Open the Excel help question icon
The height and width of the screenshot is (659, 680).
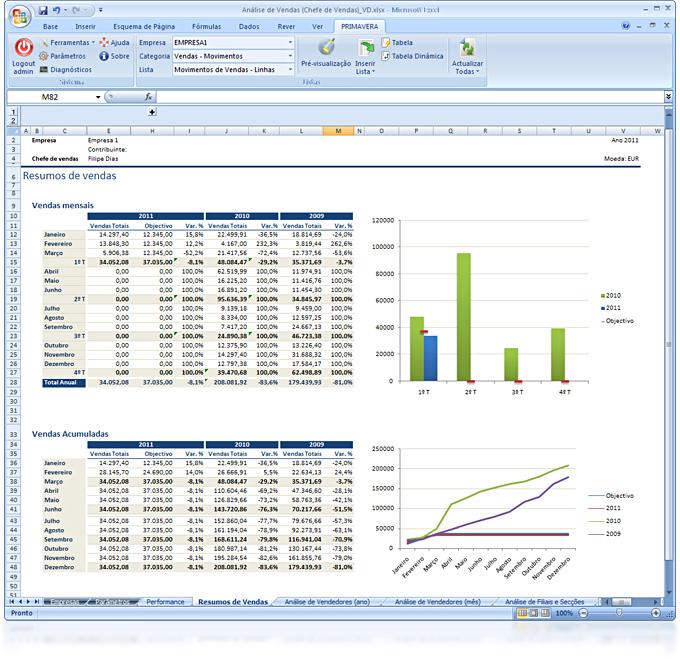(x=626, y=26)
